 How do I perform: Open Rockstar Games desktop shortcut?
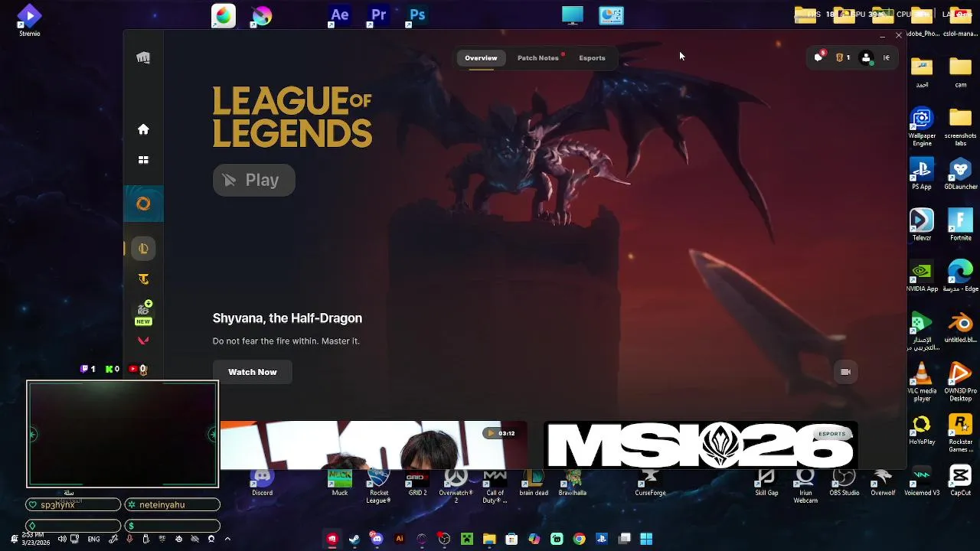point(960,434)
